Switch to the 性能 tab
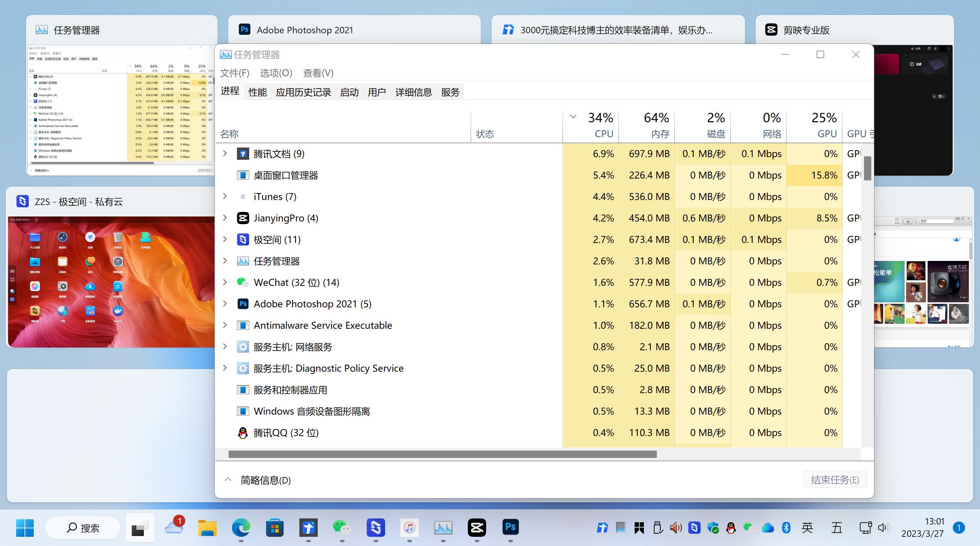Image resolution: width=980 pixels, height=546 pixels. coord(257,92)
